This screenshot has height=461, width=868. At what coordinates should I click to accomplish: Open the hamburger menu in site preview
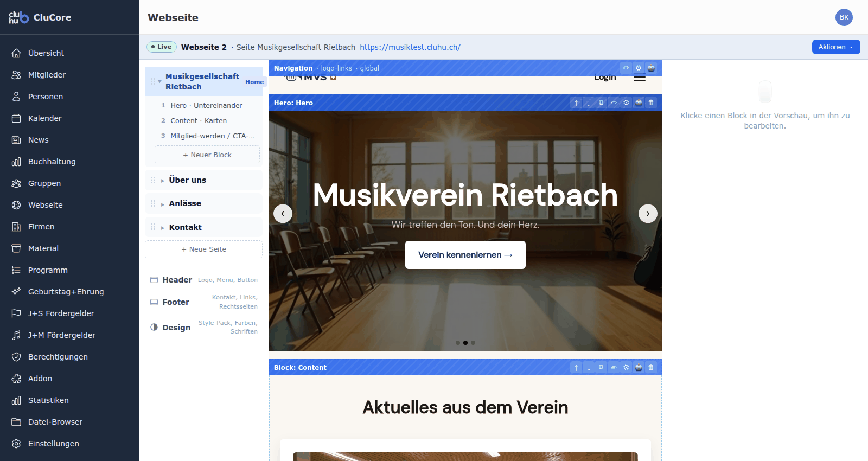pyautogui.click(x=640, y=78)
